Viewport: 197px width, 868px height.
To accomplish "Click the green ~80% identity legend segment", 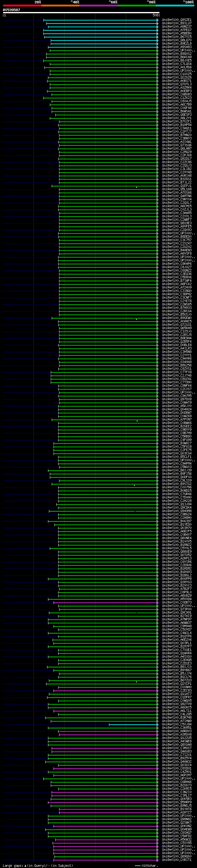I will pos(137,6).
